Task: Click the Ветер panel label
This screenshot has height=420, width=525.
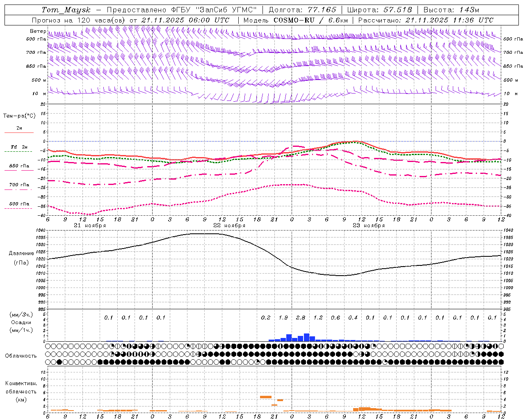Action: click(38, 31)
